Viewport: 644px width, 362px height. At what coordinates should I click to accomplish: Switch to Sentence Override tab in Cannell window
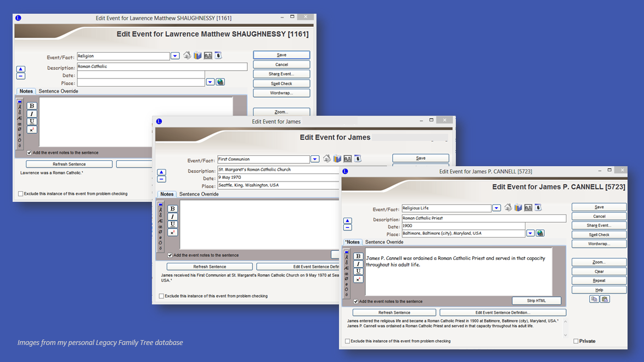coord(385,242)
